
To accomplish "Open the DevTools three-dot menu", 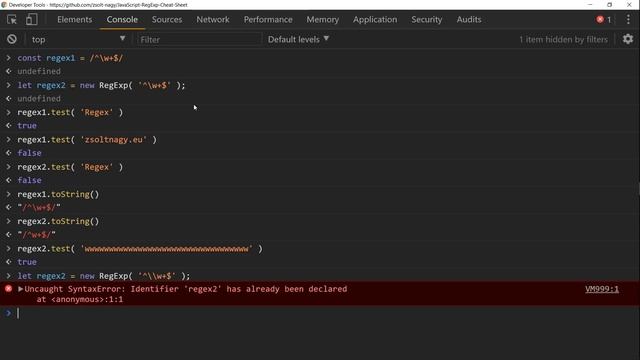I will (628, 19).
